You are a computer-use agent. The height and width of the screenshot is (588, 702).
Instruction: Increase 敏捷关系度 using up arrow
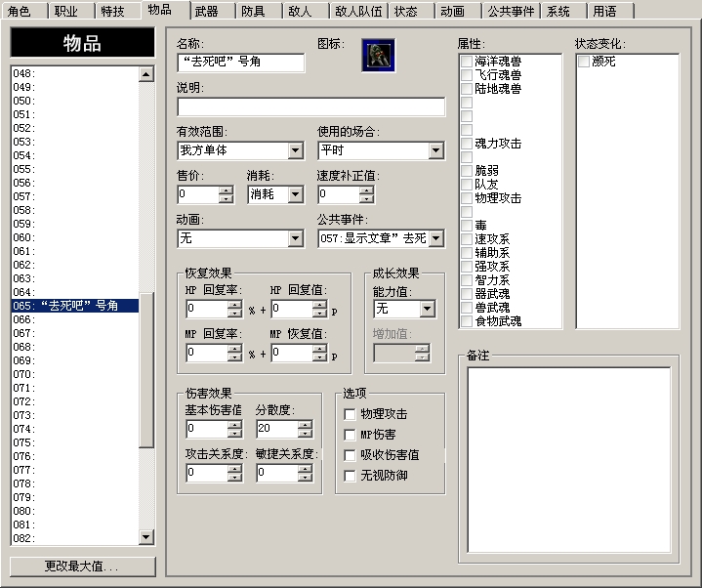pyautogui.click(x=305, y=468)
